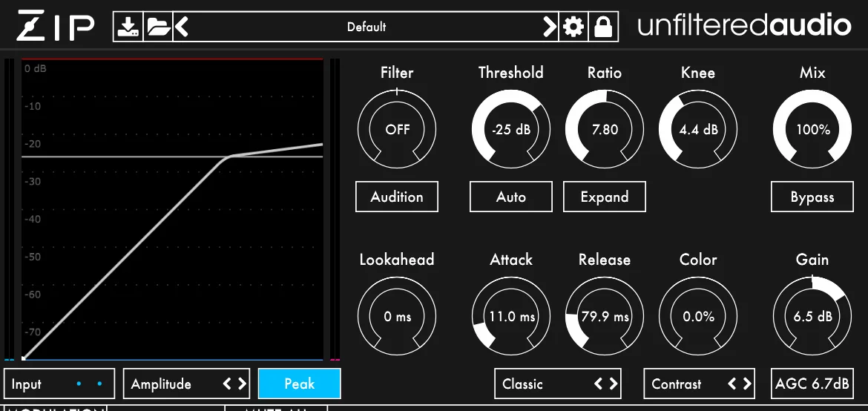The width and height of the screenshot is (868, 411).
Task: Click the Mix knob at 100%
Action: point(812,129)
